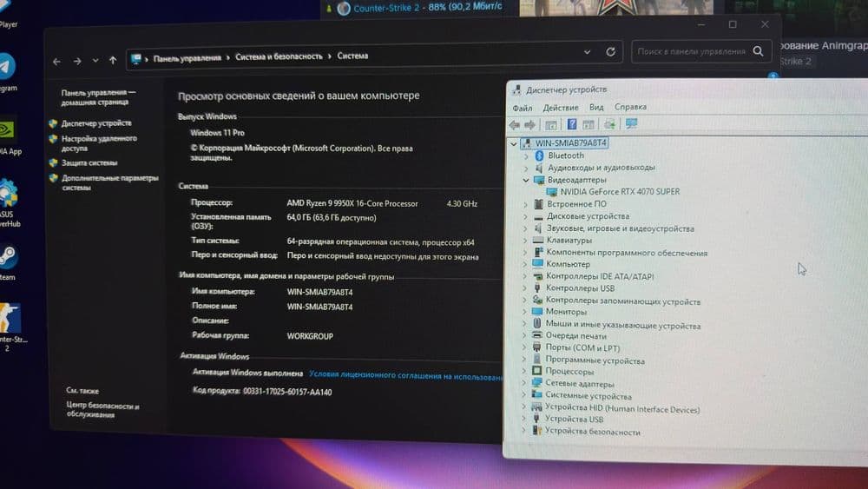The height and width of the screenshot is (489, 868).
Task: Click the Telegram desktop icon
Action: tap(7, 67)
